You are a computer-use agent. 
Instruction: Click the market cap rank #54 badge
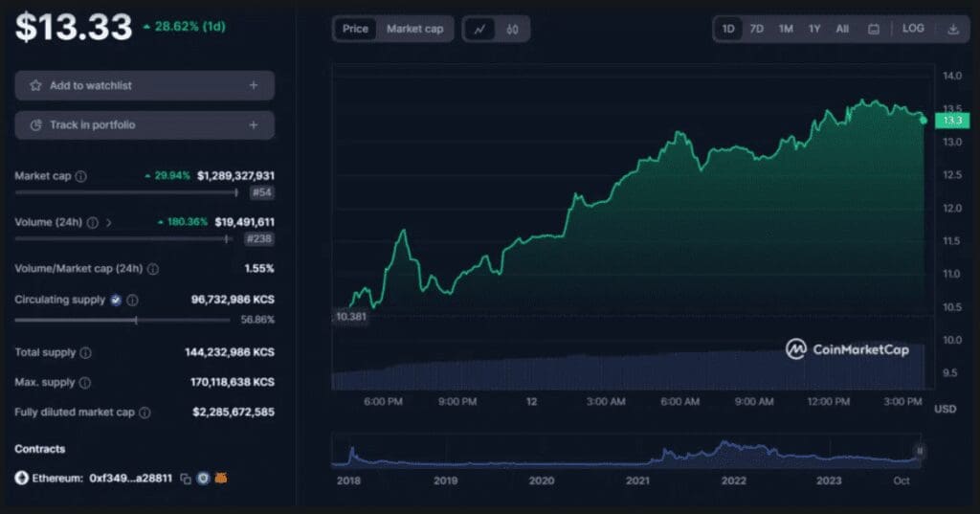[262, 192]
